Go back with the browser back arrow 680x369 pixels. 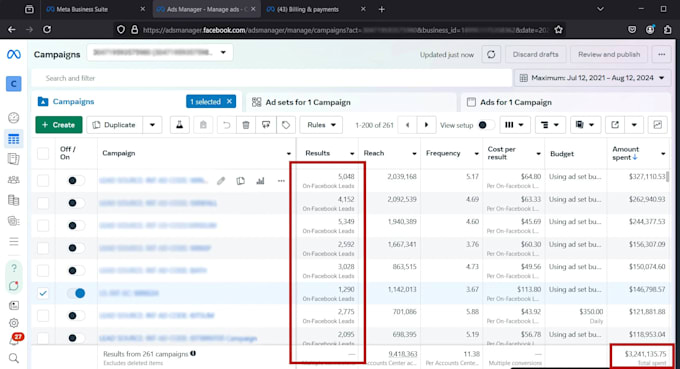(12, 29)
